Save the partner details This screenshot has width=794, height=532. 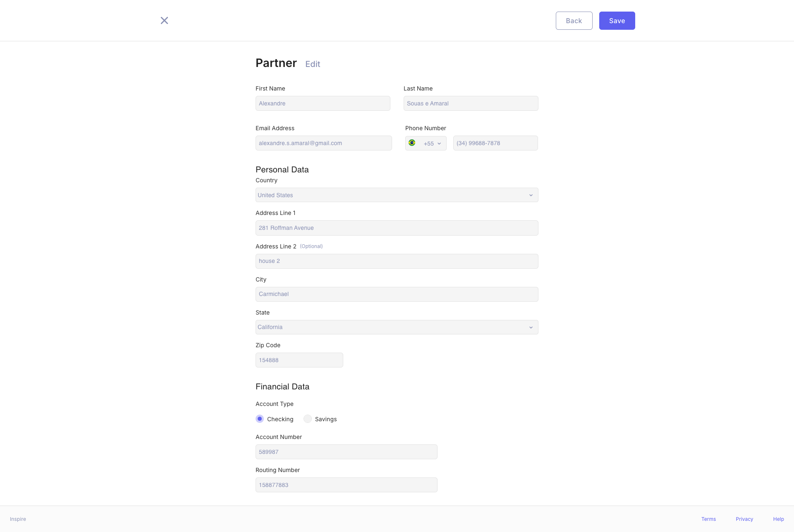tap(617, 21)
